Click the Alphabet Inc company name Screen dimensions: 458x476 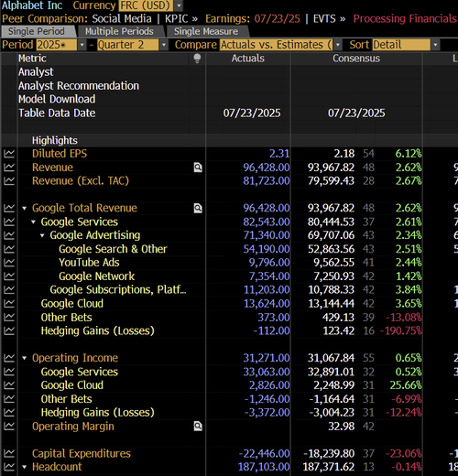tap(32, 5)
